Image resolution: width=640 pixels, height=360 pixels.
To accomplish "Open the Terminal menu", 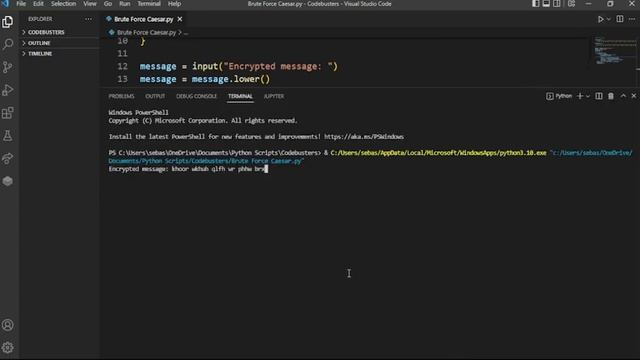I will tap(149, 4).
